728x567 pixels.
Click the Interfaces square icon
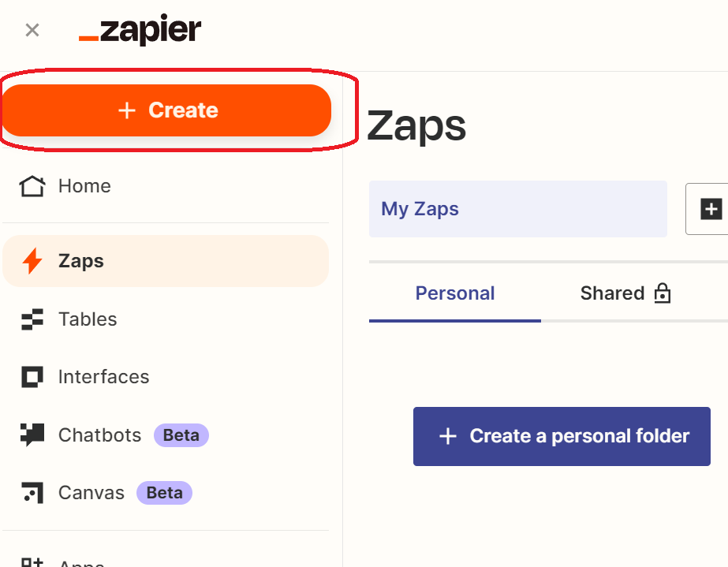32,377
